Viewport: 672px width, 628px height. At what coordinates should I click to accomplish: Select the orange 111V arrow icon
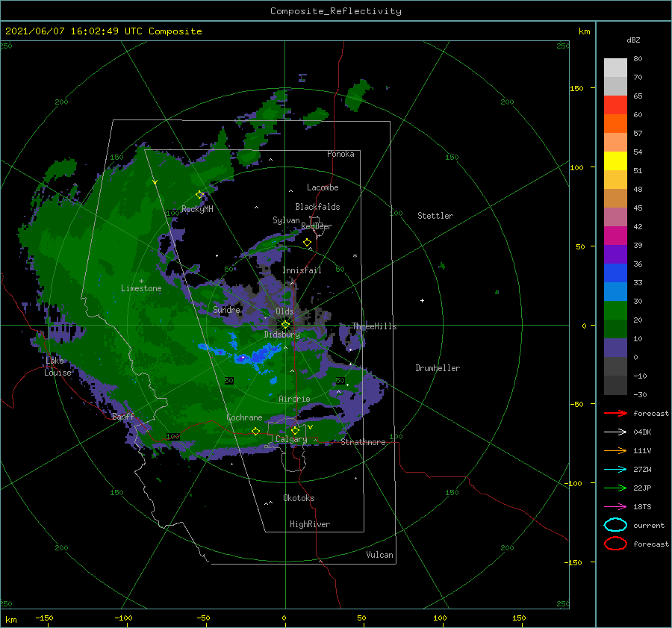[x=615, y=450]
